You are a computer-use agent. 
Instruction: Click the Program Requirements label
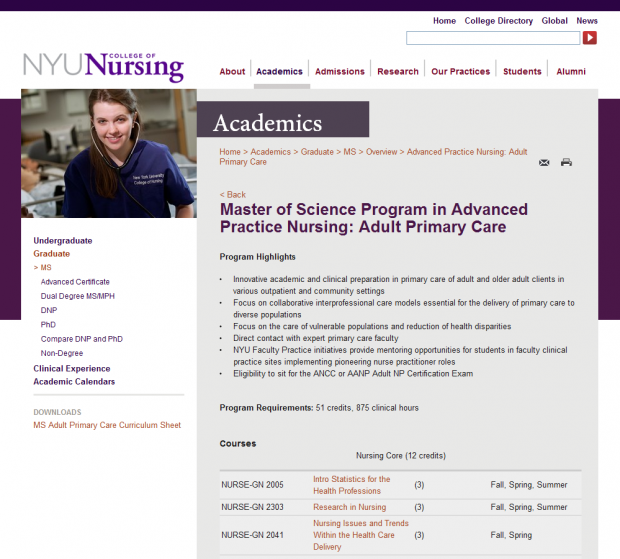coord(267,408)
